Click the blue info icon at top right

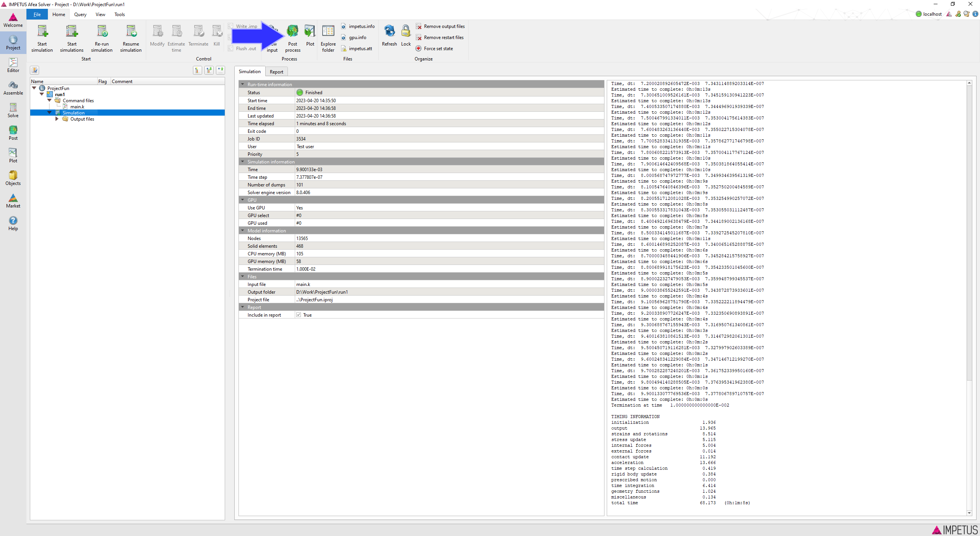pyautogui.click(x=975, y=14)
